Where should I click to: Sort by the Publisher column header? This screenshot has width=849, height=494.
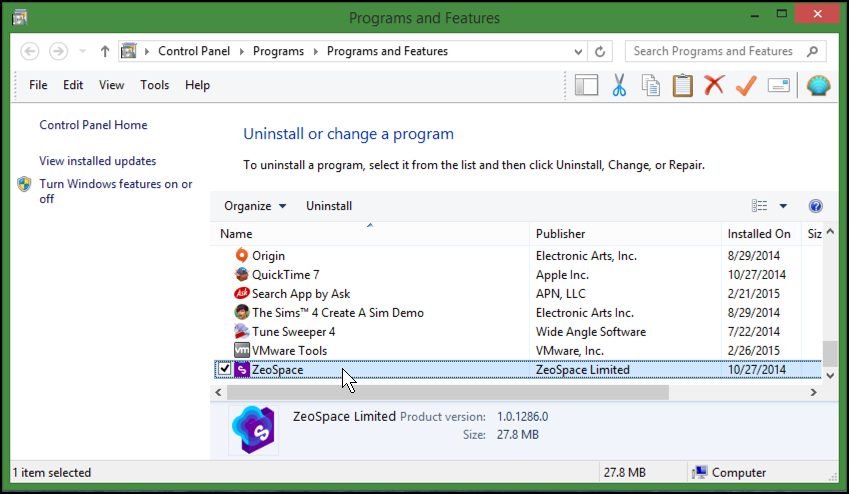625,234
